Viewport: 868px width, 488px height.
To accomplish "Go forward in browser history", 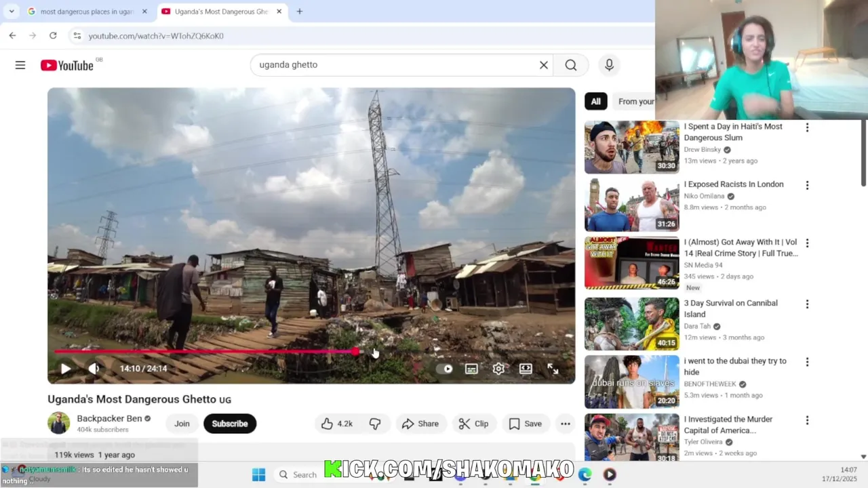I will pyautogui.click(x=33, y=36).
